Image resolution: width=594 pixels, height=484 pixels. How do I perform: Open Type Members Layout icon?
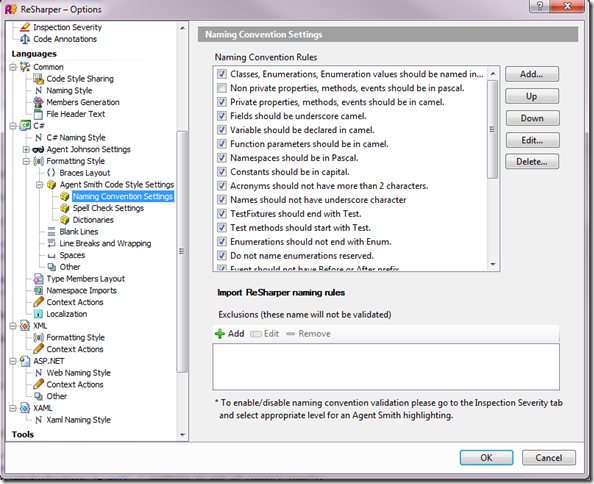(38, 279)
